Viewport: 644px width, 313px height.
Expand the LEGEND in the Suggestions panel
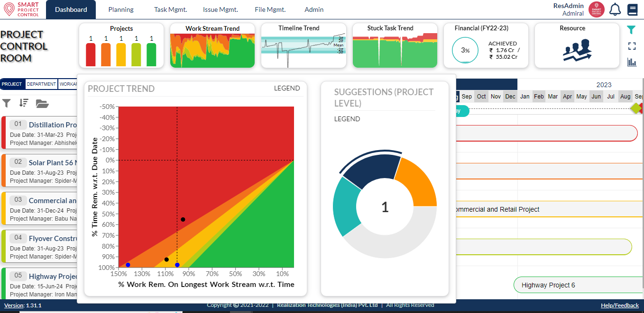[x=347, y=119]
